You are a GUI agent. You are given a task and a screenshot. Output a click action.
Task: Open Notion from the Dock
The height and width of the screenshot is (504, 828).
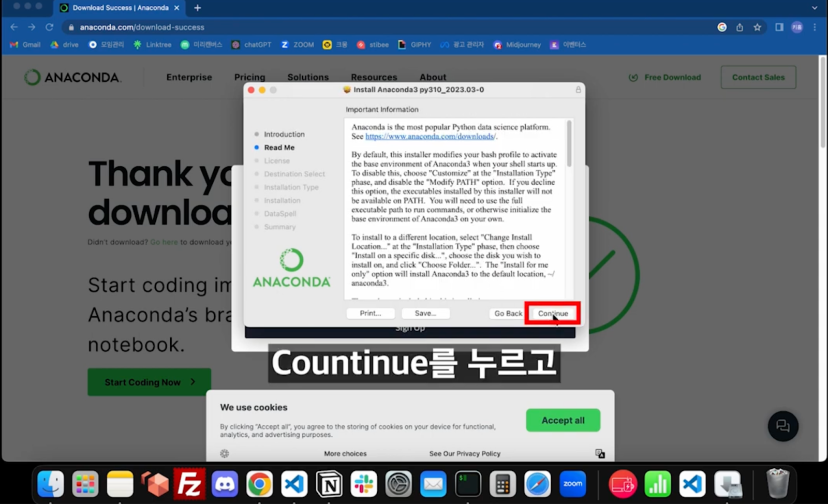coord(329,484)
